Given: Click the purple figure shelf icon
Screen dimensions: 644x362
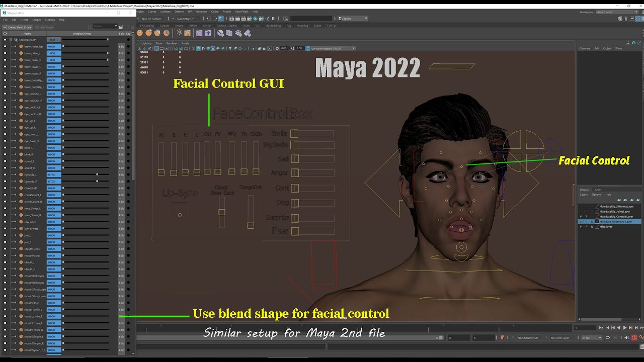Looking at the screenshot, I should coord(208,33).
